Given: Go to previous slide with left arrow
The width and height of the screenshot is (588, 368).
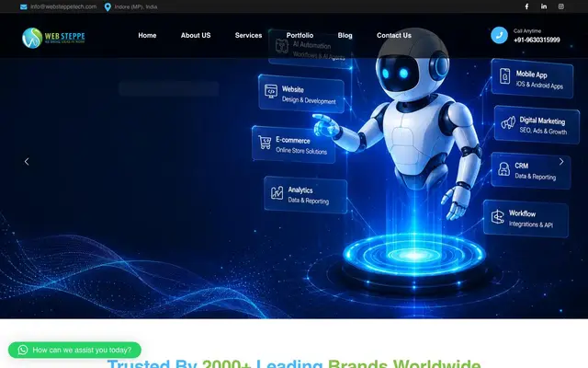Looking at the screenshot, I should (27, 162).
